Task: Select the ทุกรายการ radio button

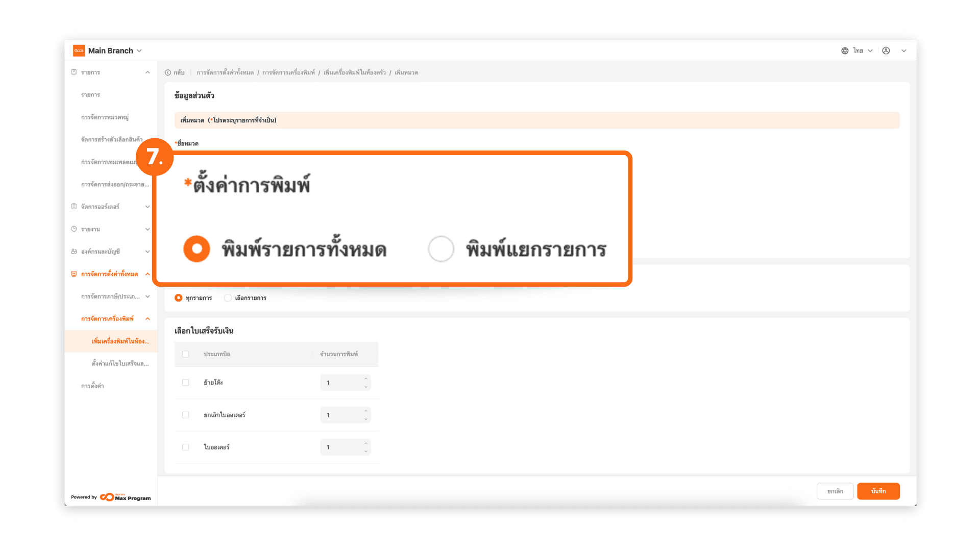Action: pos(178,298)
